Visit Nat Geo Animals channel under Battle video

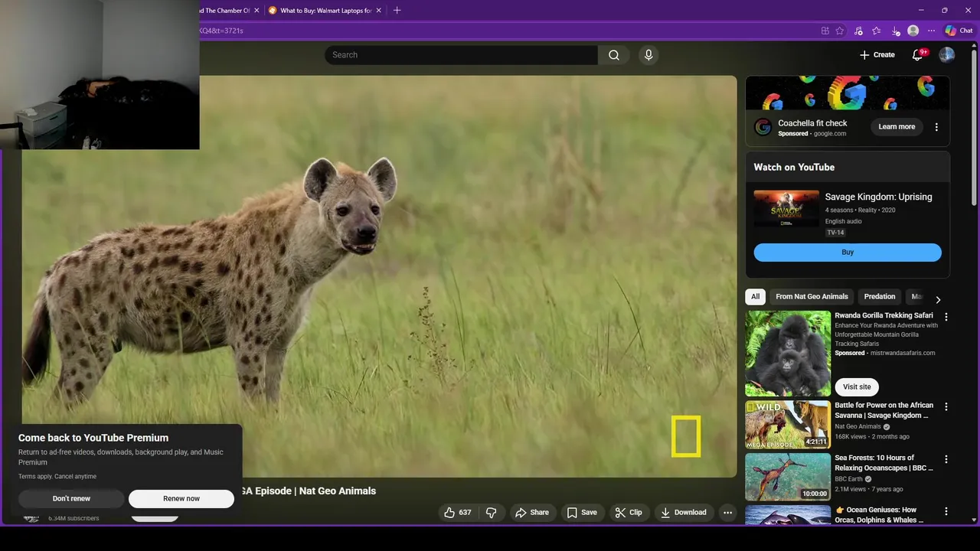point(857,427)
